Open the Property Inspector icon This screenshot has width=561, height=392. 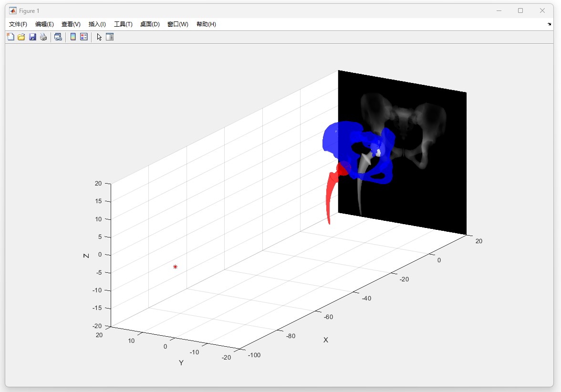110,37
